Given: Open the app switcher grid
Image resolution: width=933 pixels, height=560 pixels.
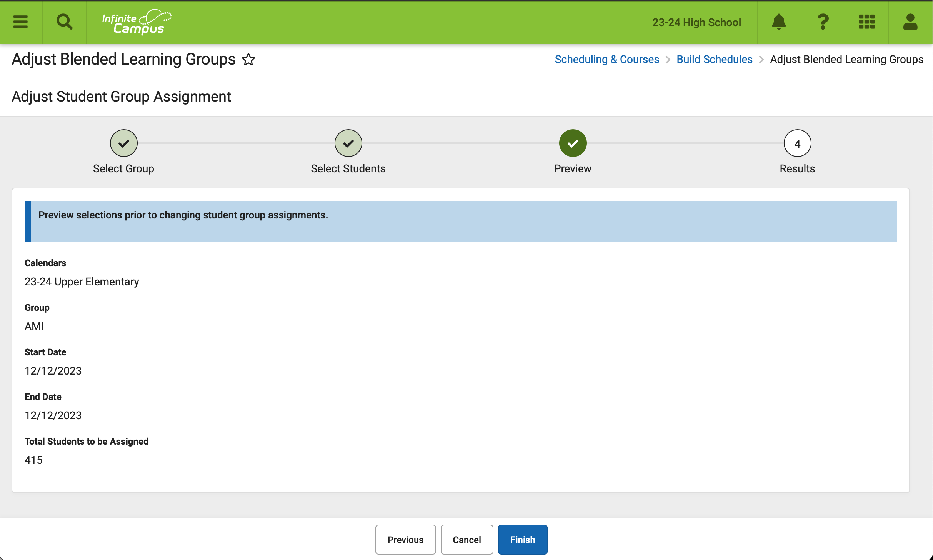Looking at the screenshot, I should pyautogui.click(x=866, y=22).
